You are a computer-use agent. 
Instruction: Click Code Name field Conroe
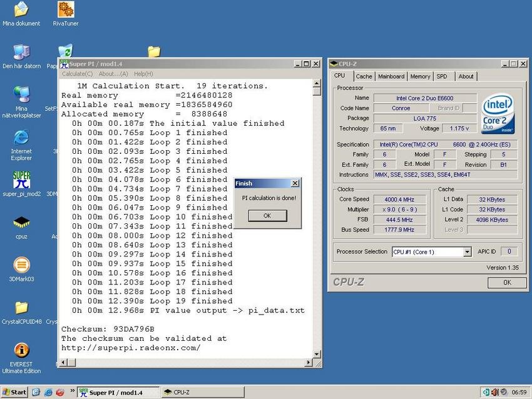click(401, 108)
